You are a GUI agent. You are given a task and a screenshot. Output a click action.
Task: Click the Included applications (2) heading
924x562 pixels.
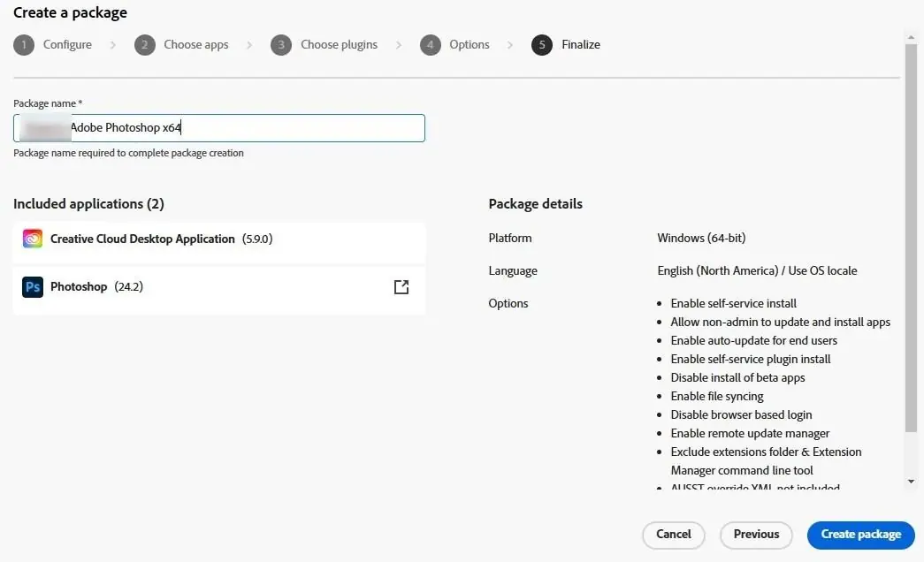tap(89, 204)
